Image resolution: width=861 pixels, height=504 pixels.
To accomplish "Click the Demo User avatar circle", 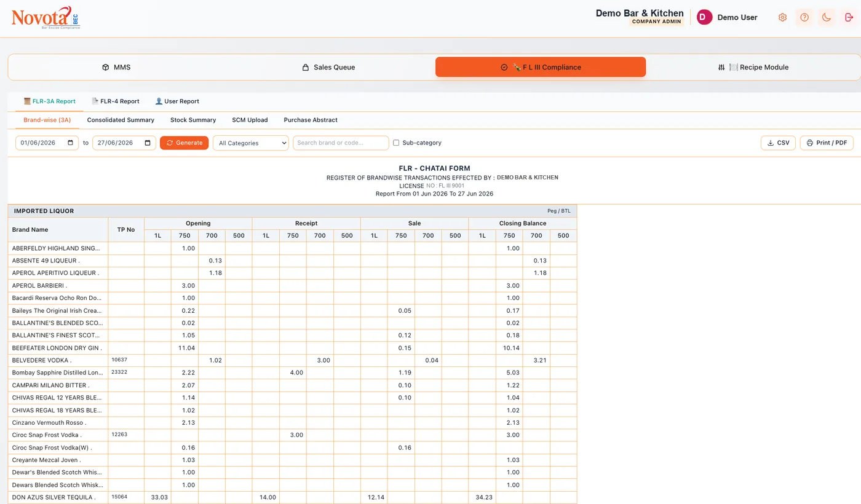I will coord(704,17).
